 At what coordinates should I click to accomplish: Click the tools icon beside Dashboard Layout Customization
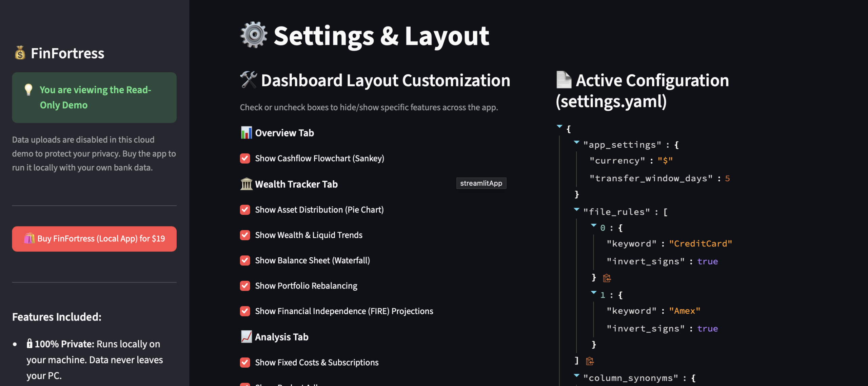(249, 80)
